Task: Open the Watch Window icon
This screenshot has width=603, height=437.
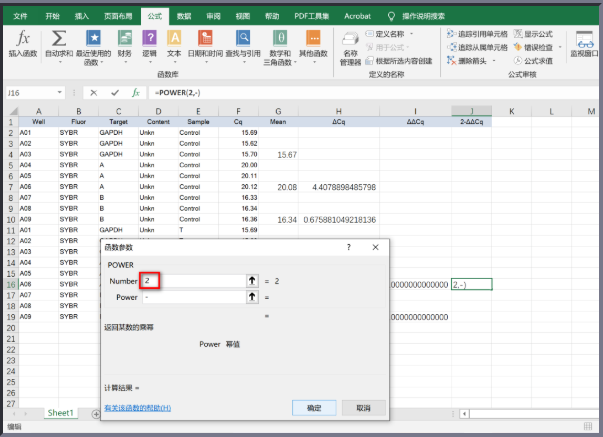Action: (585, 43)
